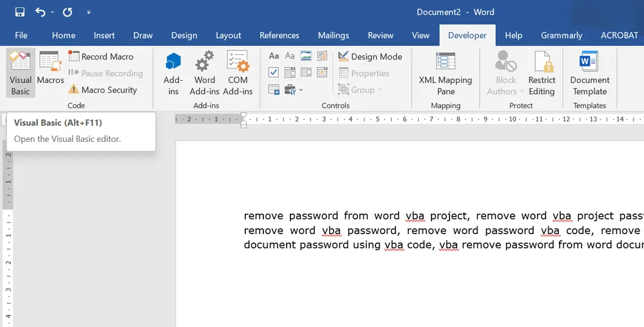
Task: Toggle Design Mode on
Action: click(x=370, y=57)
